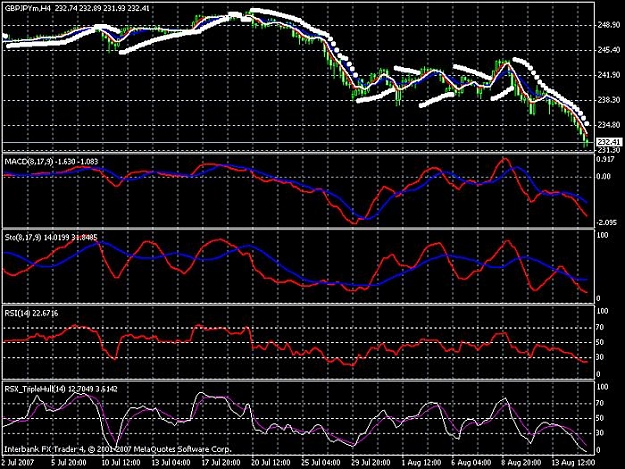The width and height of the screenshot is (625, 469).
Task: Click the current price tag 232.41
Action: coord(609,142)
